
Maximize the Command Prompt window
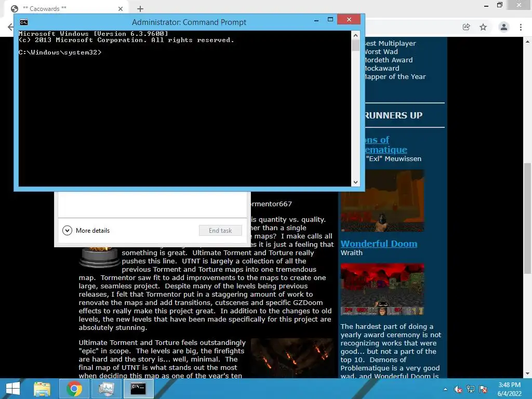coord(330,20)
